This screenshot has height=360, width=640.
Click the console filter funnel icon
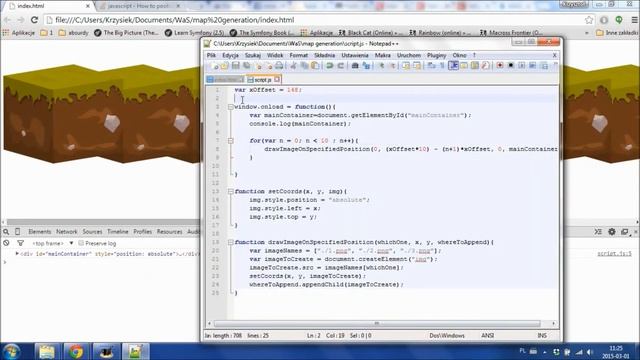(20, 243)
